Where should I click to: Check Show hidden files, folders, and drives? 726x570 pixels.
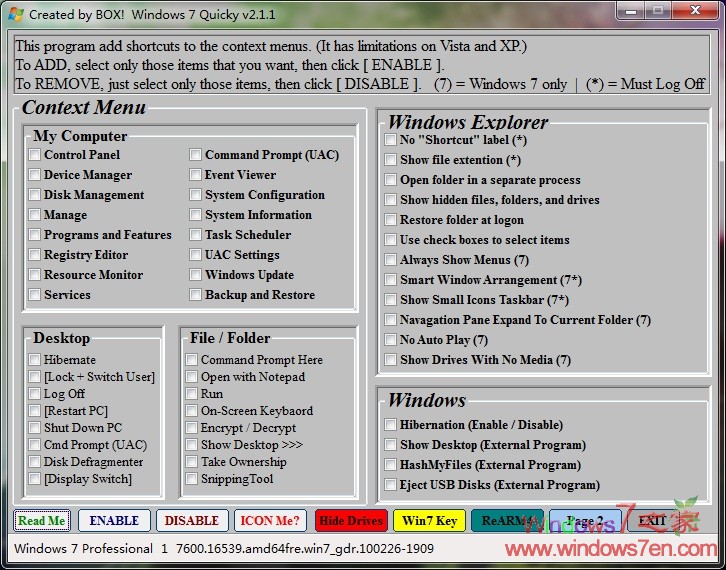pos(391,200)
